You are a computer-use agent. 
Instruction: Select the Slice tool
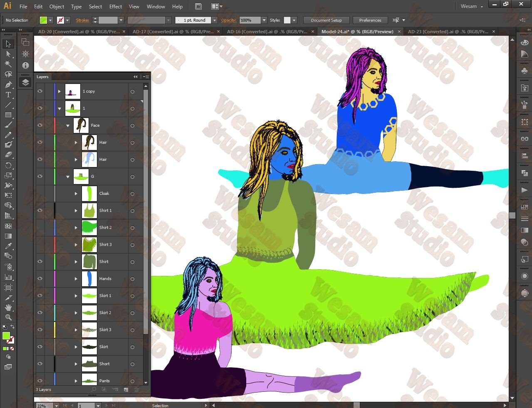tap(8, 297)
